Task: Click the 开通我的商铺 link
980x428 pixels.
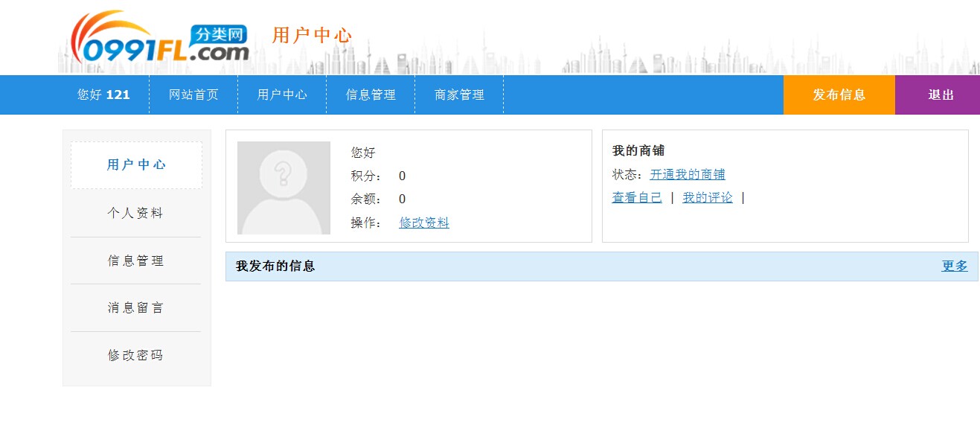Action: (688, 174)
